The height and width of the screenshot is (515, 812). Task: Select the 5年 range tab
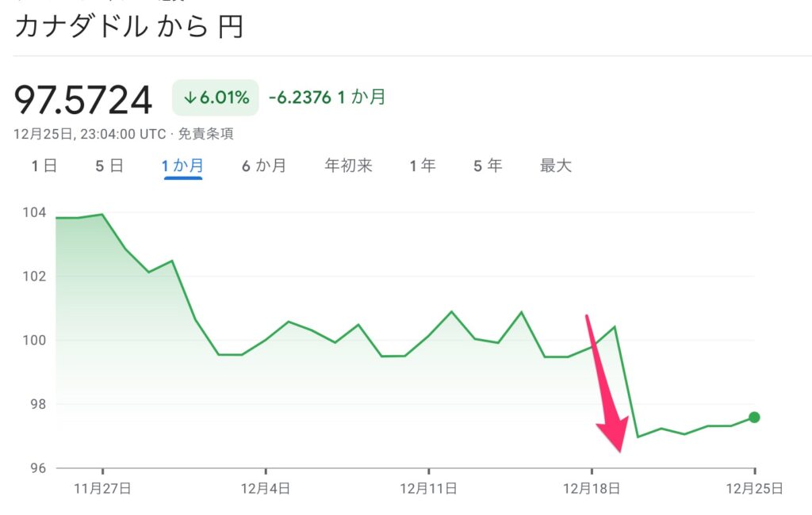pyautogui.click(x=488, y=166)
